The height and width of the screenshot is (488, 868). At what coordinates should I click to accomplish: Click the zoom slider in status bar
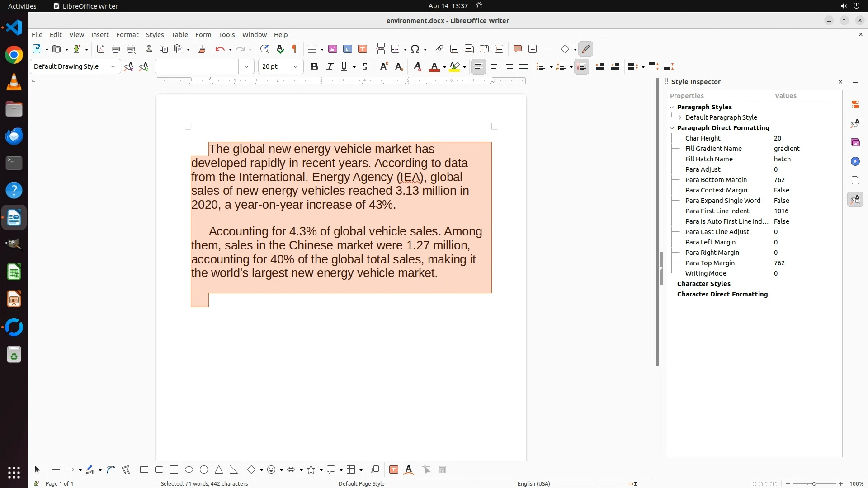pyautogui.click(x=814, y=483)
